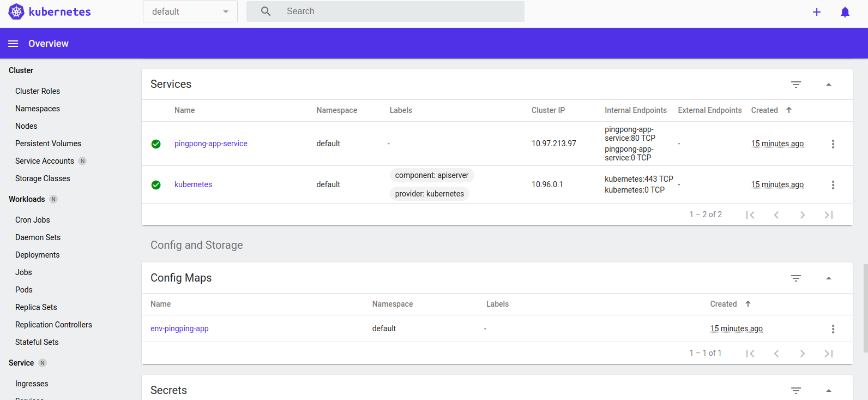Click the provider: kubernetes label chip

(430, 194)
